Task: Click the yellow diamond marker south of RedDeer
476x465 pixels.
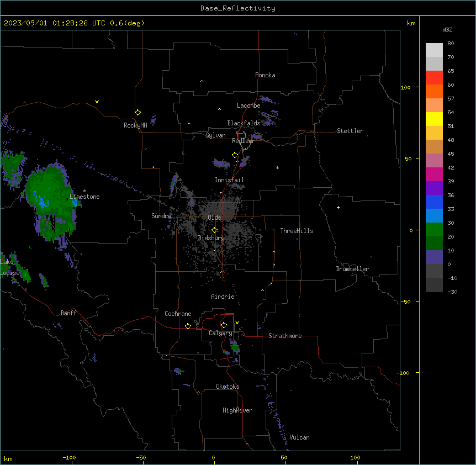Action: [235, 155]
